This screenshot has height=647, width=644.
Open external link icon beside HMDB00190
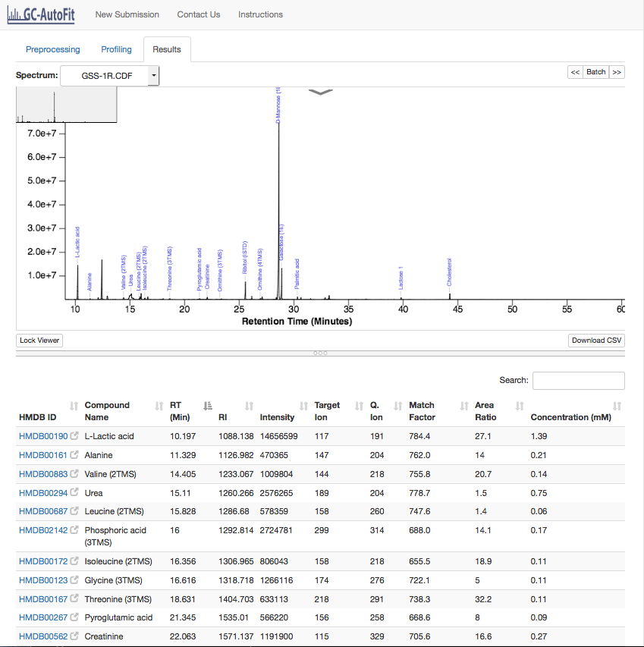click(74, 435)
